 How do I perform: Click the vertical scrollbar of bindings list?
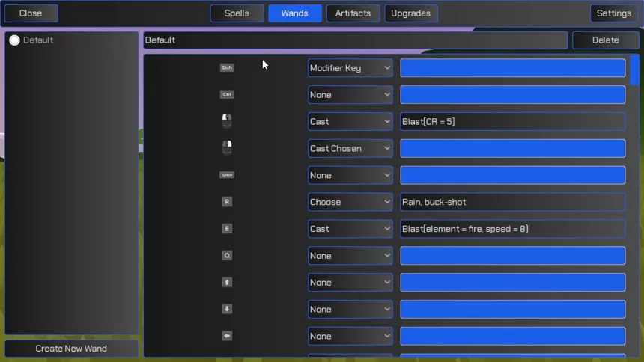[x=634, y=205]
